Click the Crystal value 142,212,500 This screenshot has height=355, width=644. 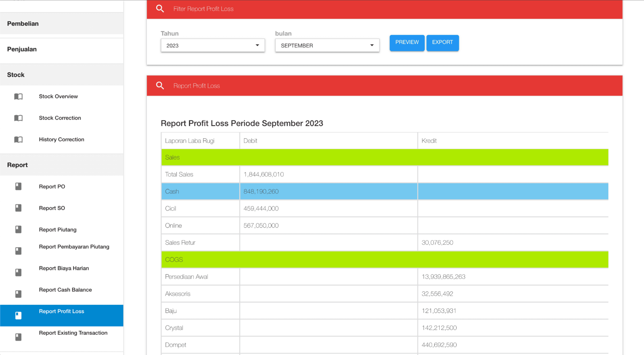439,328
